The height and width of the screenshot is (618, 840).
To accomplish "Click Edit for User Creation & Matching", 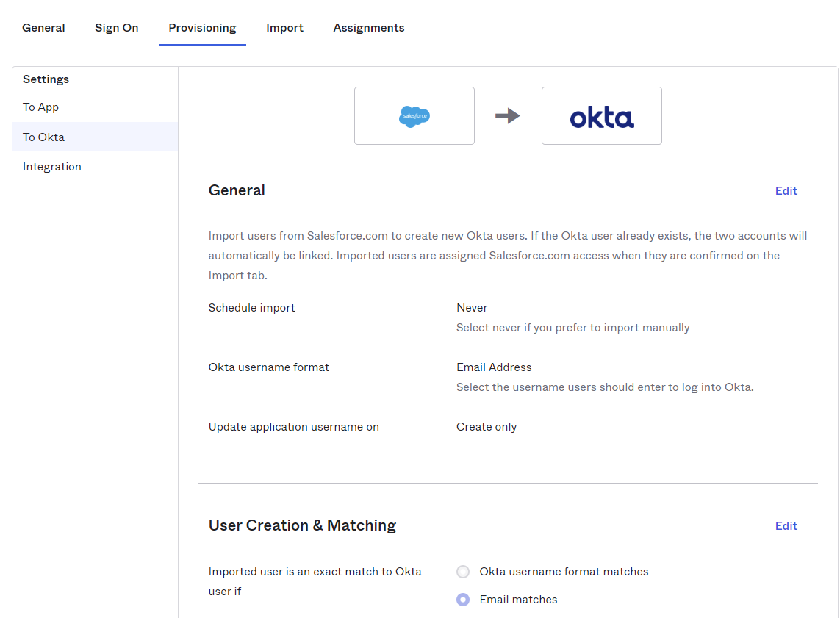I will (786, 526).
